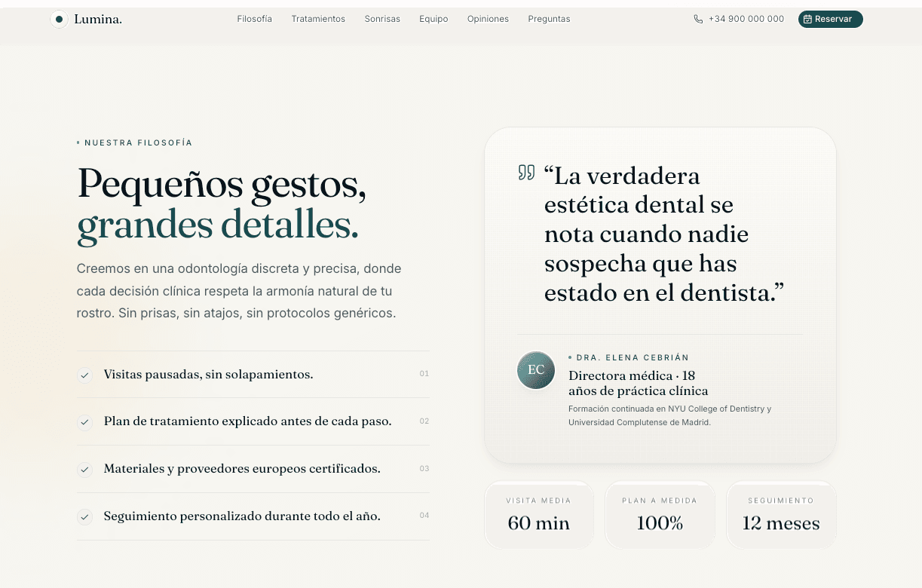Call the +34 900 000 000 phone link
The height and width of the screenshot is (588, 922).
coord(739,19)
